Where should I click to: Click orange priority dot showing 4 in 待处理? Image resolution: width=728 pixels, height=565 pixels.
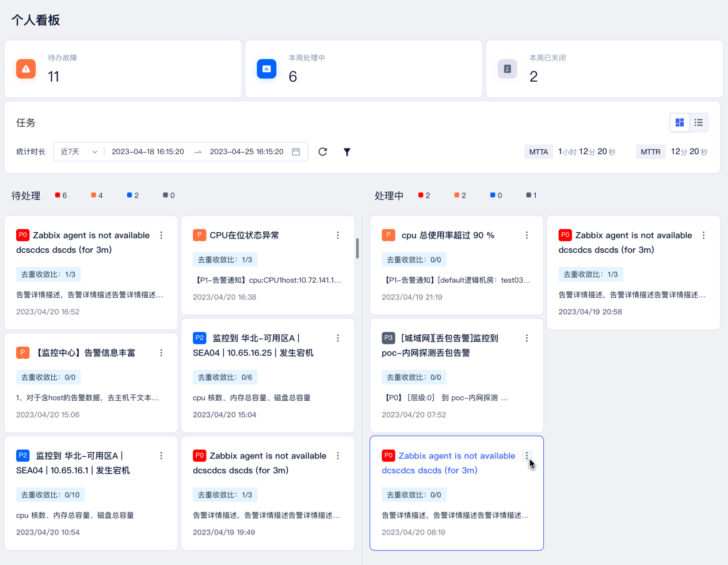click(97, 195)
